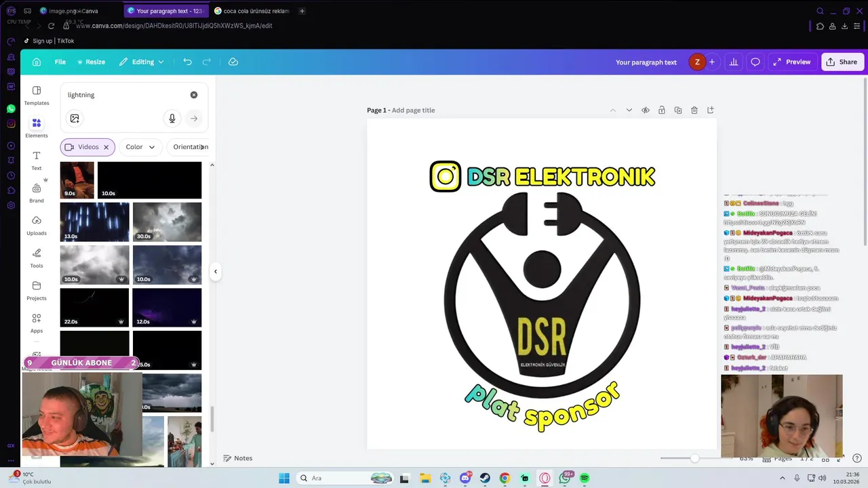Screen dimensions: 868x488
Task: Collapse the side panel with arrow handle
Action: pos(216,272)
